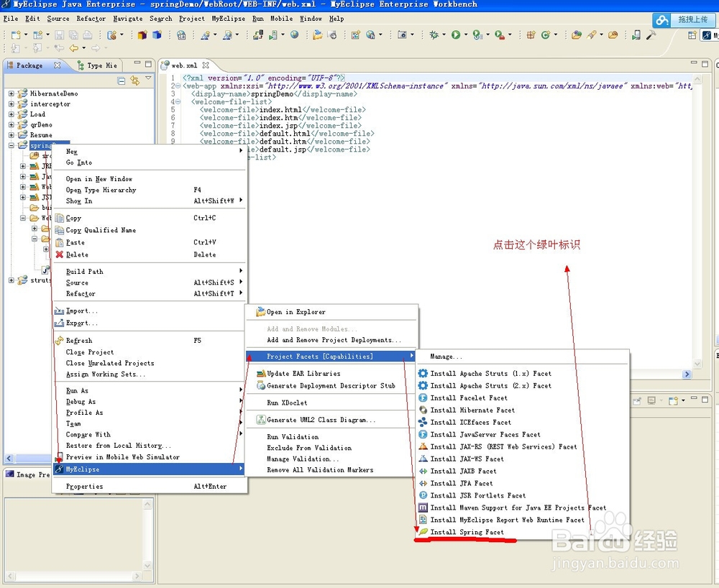Maximize the editor area button
The height and width of the screenshot is (588, 719).
[x=705, y=64]
